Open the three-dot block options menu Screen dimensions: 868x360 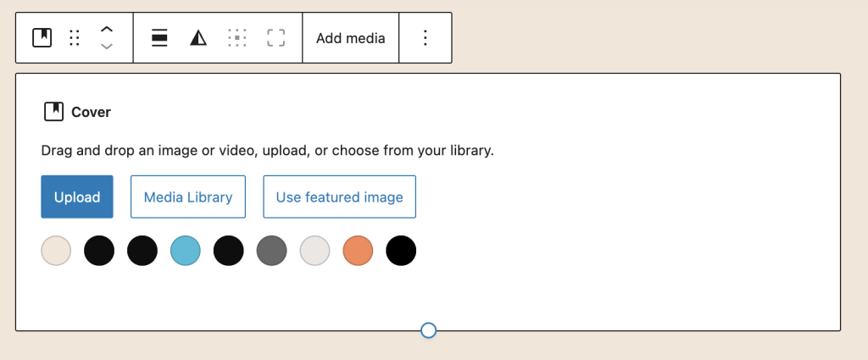tap(426, 37)
